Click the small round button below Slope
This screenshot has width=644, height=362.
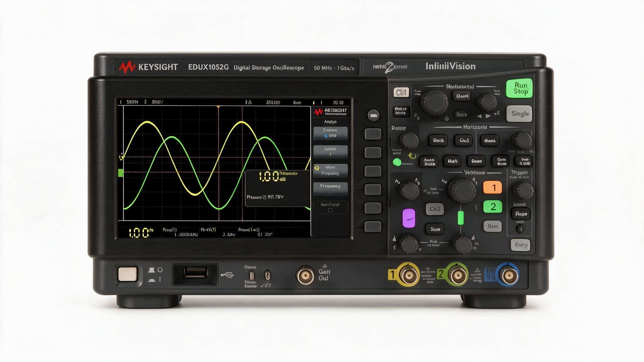521,229
